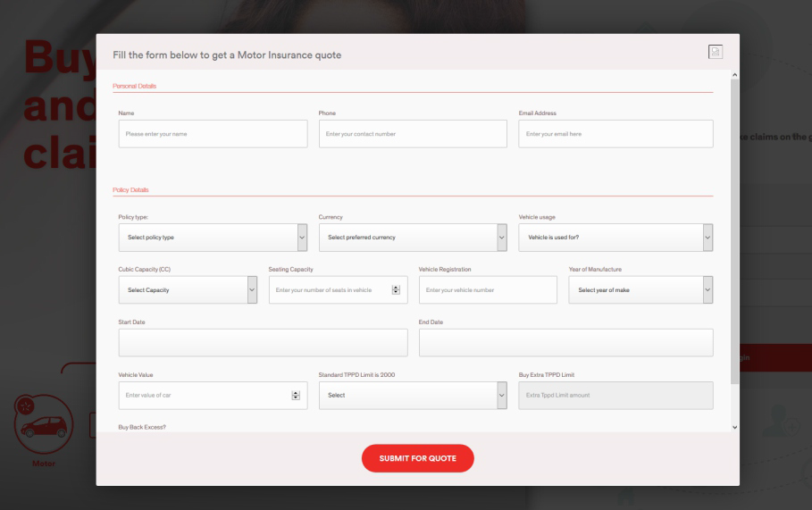This screenshot has height=510, width=812.
Task: Click into the Email Address field
Action: (615, 134)
